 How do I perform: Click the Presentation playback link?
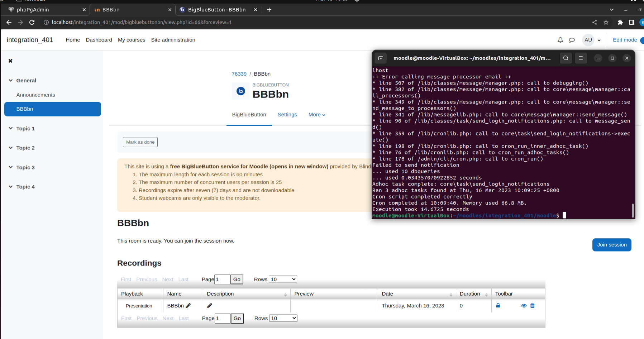click(139, 306)
